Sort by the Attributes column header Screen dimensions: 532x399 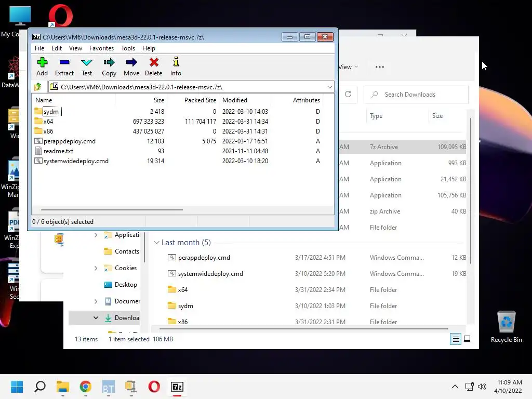coord(297,100)
